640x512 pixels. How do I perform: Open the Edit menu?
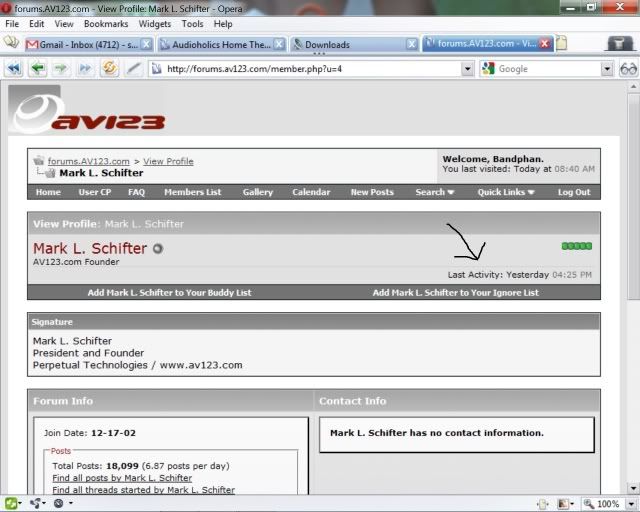pos(36,24)
